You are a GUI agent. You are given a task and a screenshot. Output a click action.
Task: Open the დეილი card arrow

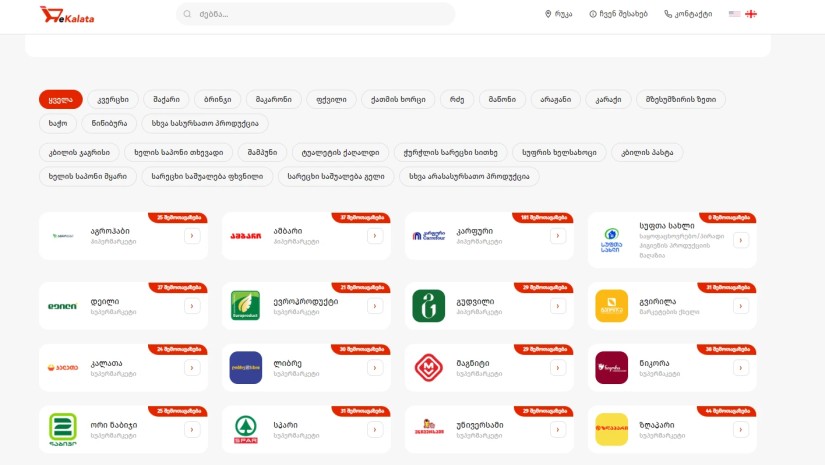click(x=192, y=306)
